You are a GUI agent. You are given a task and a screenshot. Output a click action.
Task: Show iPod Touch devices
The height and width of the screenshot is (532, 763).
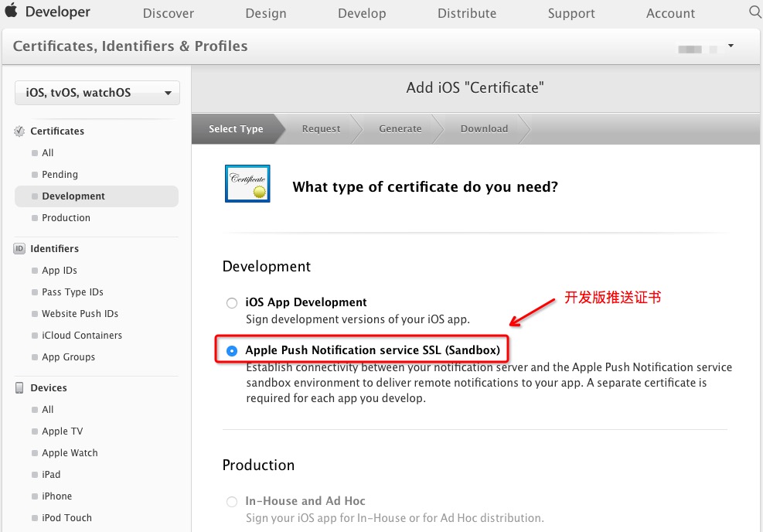pyautogui.click(x=66, y=518)
